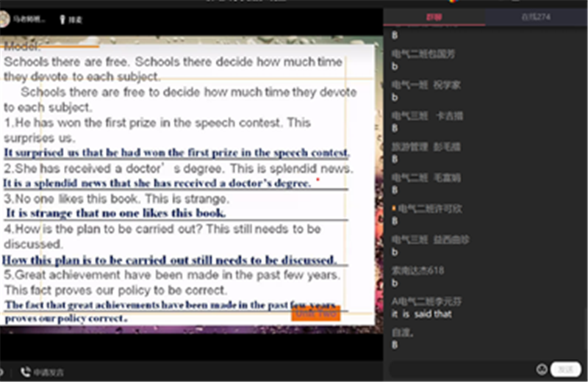Click the username 索南达杰618 in chat

tap(417, 270)
